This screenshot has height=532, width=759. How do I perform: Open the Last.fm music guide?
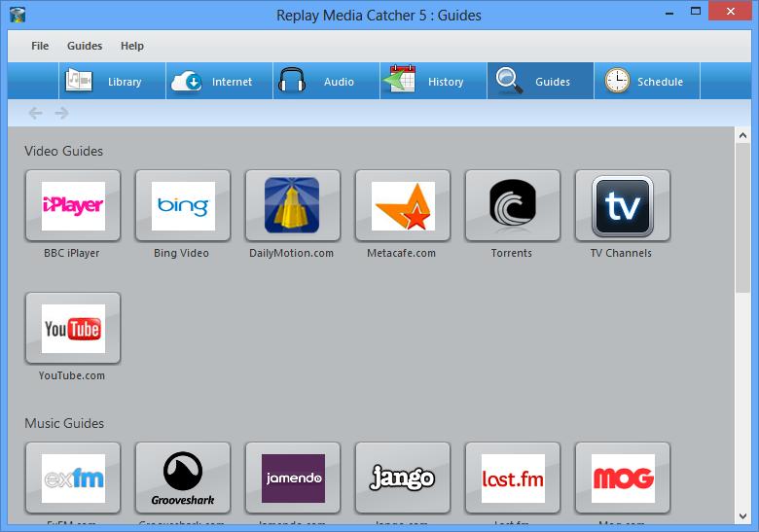[512, 479]
